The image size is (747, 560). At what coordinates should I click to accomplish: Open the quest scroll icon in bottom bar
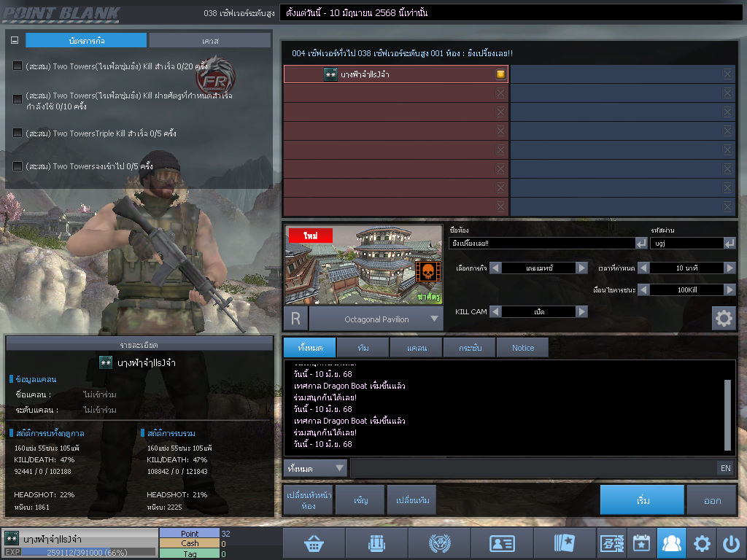point(612,542)
